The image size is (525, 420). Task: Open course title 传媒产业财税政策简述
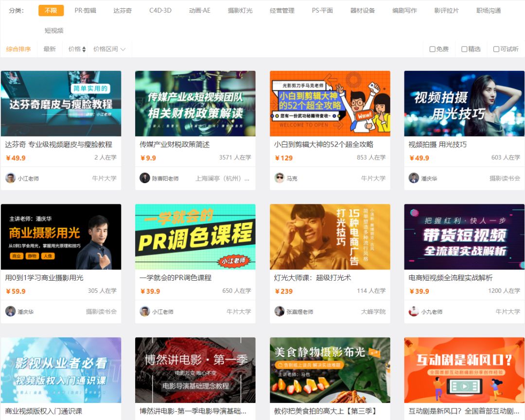(175, 144)
